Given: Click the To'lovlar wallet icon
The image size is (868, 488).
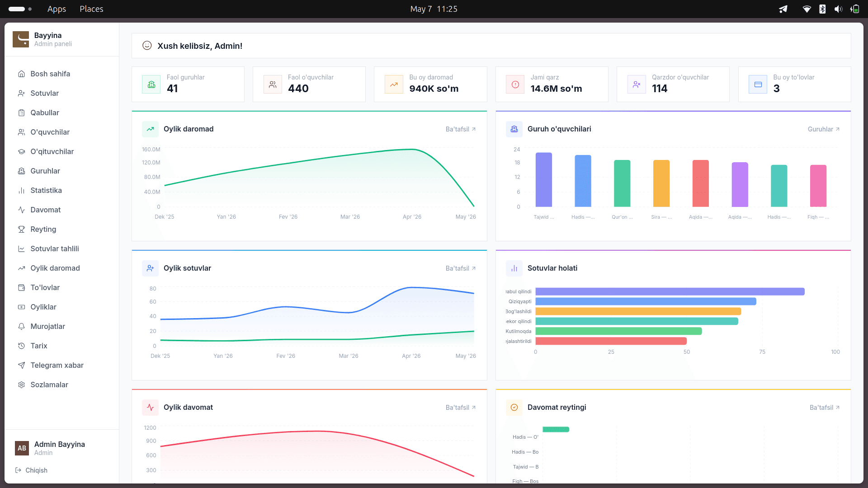Looking at the screenshot, I should click(x=21, y=287).
